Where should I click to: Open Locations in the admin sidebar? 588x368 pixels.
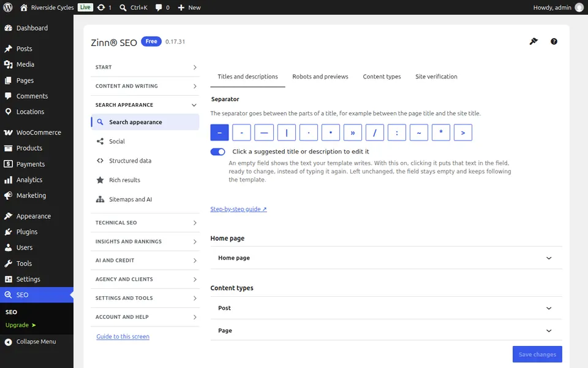click(x=37, y=112)
